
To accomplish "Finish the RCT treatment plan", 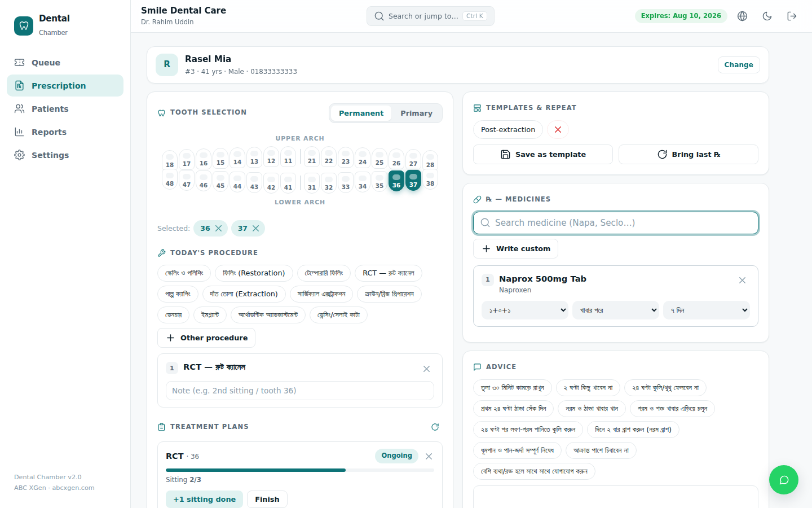I will pyautogui.click(x=267, y=500).
